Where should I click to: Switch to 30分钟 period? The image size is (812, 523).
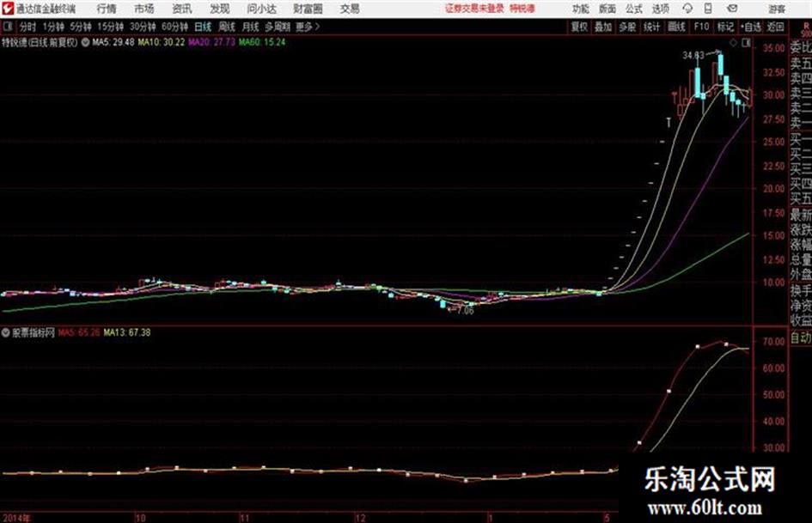[143, 27]
